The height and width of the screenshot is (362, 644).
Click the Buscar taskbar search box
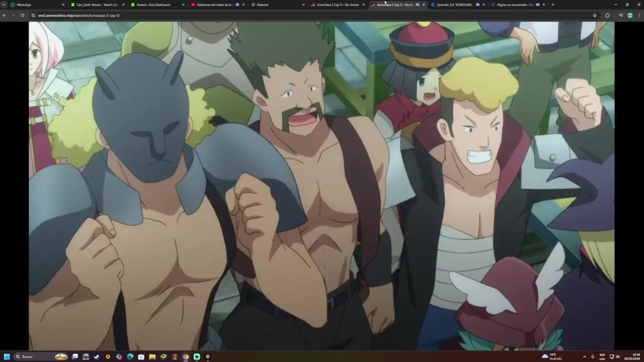click(41, 356)
